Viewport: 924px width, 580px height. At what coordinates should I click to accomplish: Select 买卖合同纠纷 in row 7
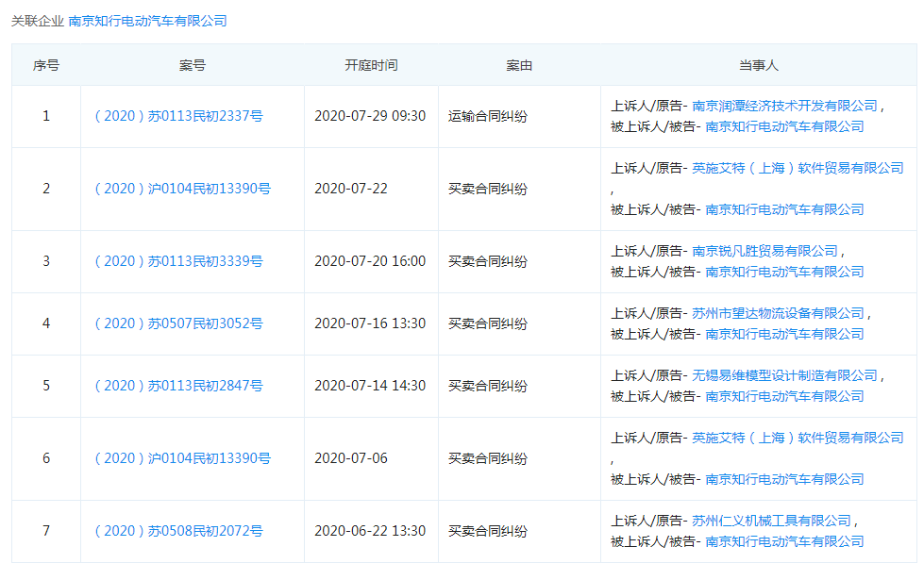488,531
